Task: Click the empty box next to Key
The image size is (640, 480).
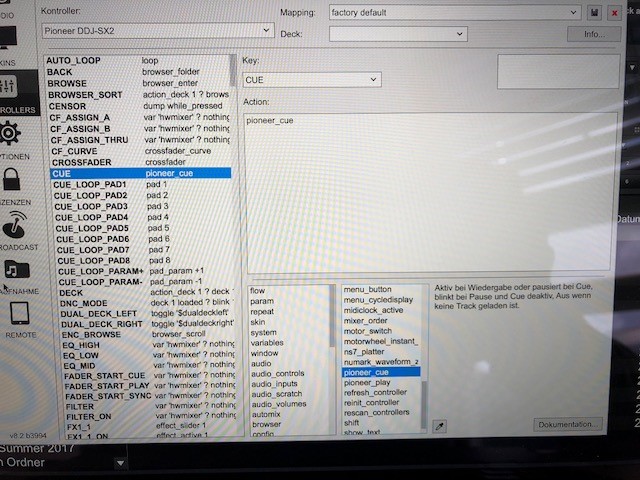Action: 558,72
